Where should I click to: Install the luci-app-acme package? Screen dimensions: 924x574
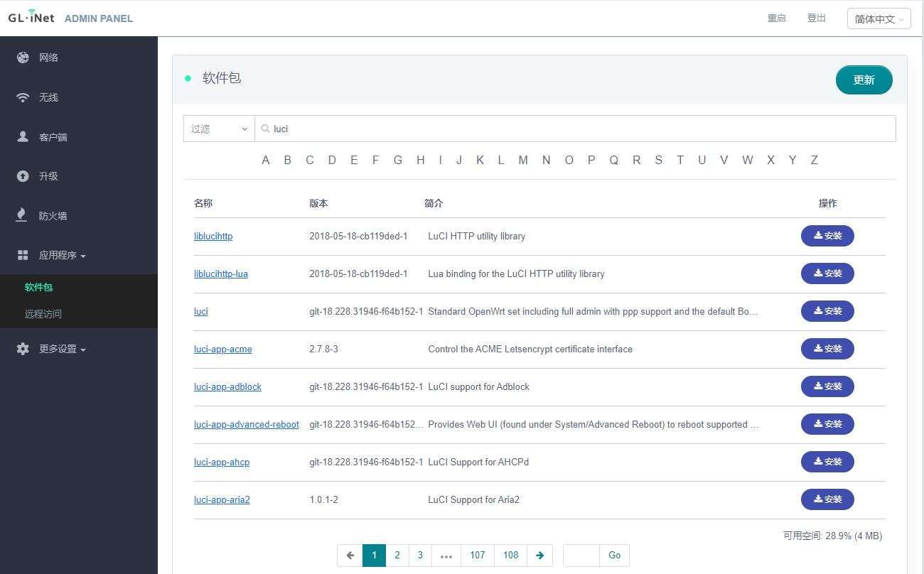(827, 349)
